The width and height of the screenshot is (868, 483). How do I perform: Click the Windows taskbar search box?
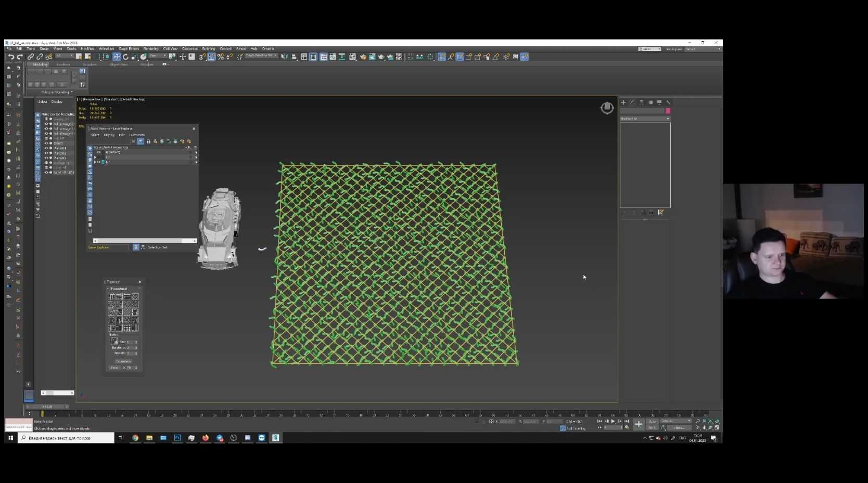tap(66, 438)
